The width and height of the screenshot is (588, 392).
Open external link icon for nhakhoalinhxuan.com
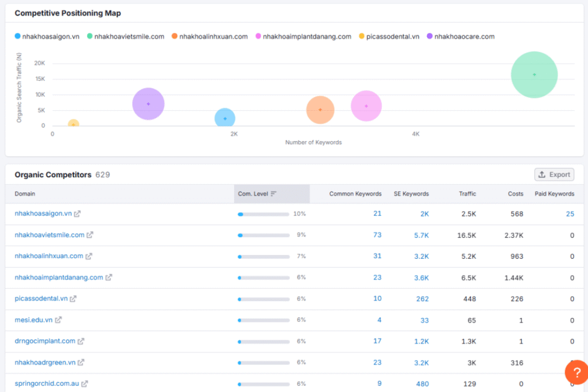pos(89,256)
